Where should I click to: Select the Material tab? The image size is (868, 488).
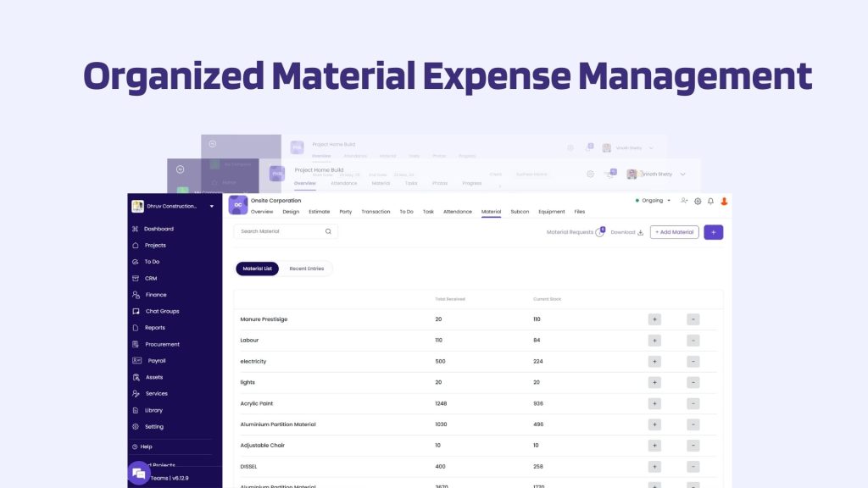pos(491,212)
